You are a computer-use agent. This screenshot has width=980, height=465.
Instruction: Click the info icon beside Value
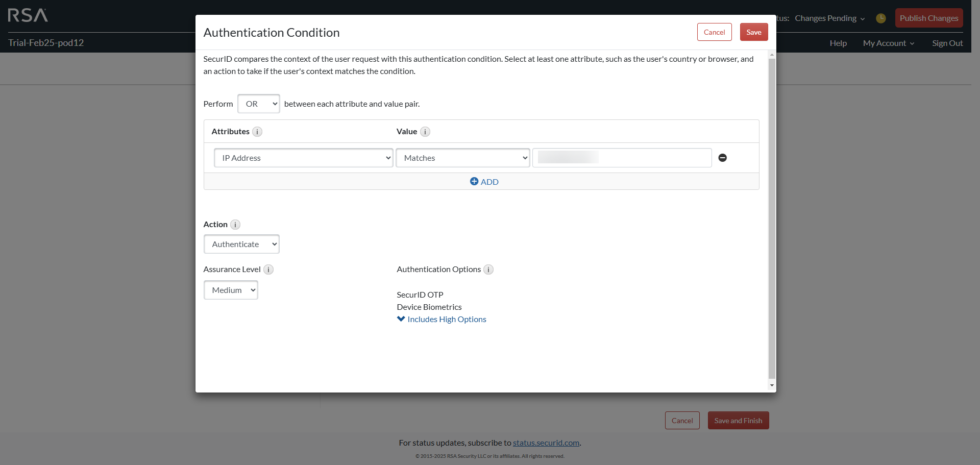425,132
